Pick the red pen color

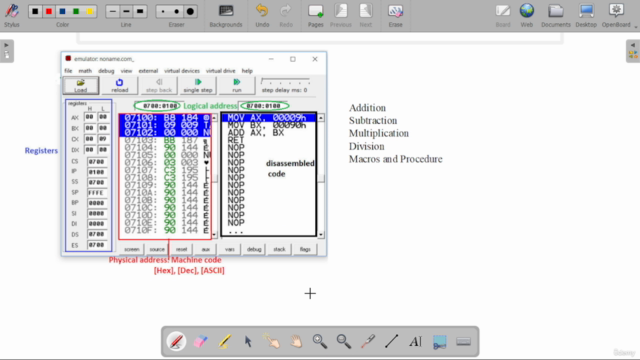tap(49, 11)
